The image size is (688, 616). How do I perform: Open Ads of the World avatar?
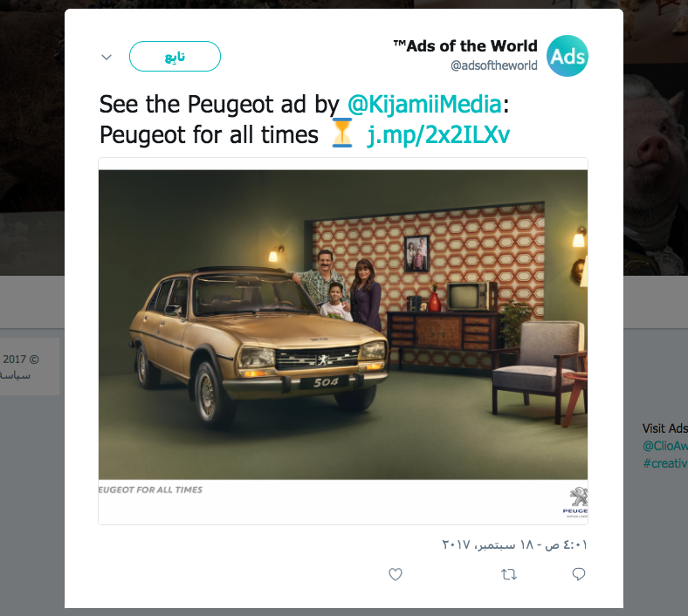tap(567, 56)
